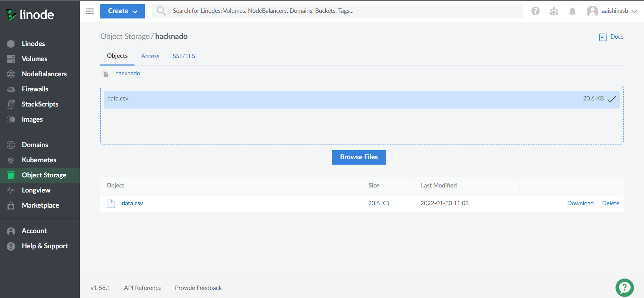Click the Docs document icon
Viewport: 644px width, 298px height.
(x=603, y=37)
